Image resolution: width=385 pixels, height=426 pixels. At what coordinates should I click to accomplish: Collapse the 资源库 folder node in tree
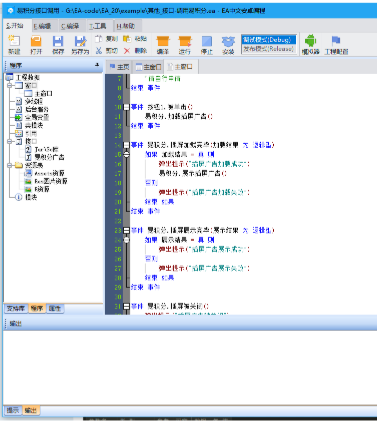click(10, 165)
